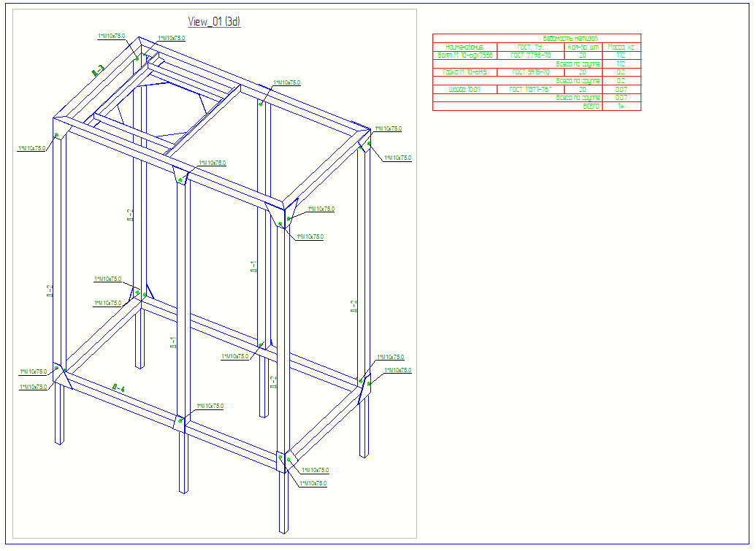Image resolution: width=756 pixels, height=551 pixels.
Task: Click the ГОСТ 5915-70 cell
Action: [x=530, y=72]
